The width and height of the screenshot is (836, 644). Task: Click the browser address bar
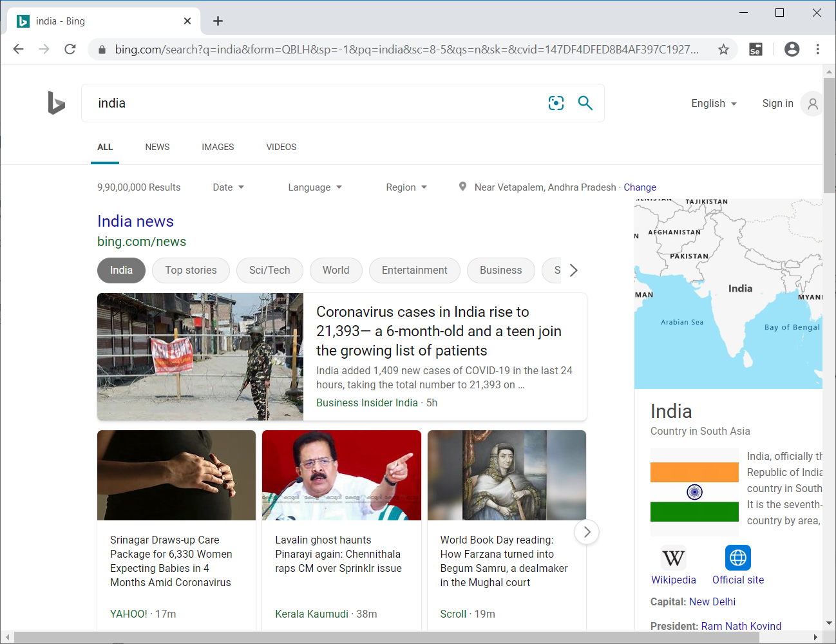(x=406, y=50)
